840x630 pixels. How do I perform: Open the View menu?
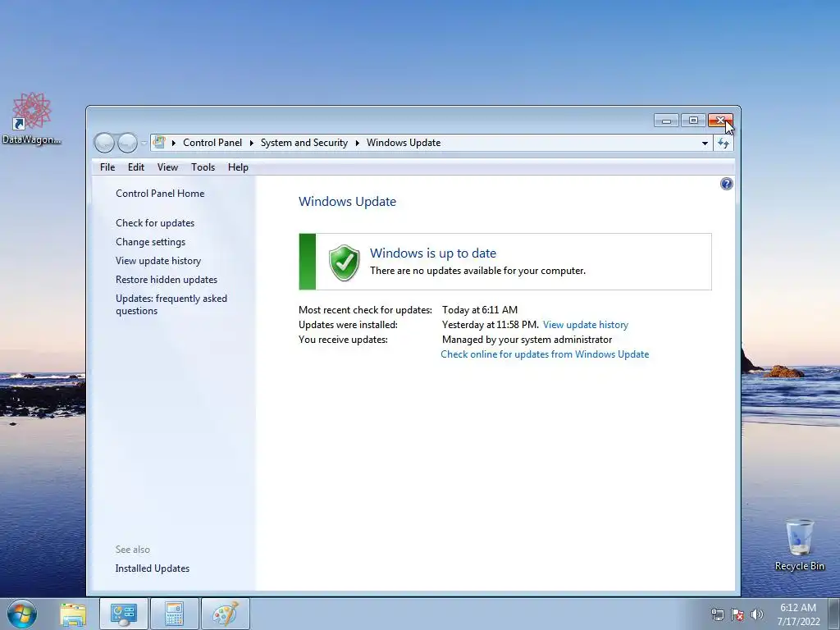point(167,167)
